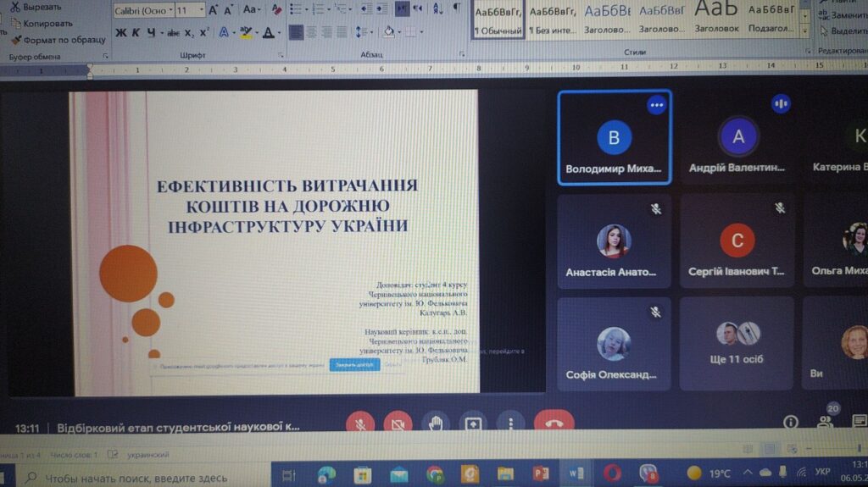Pick text highlight color marker

tap(245, 33)
